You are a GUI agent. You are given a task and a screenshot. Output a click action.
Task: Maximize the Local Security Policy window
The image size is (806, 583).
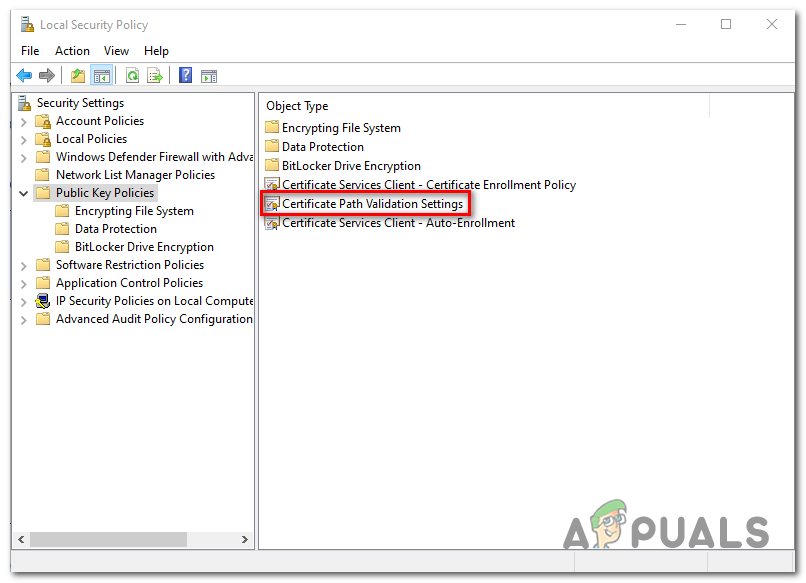click(x=726, y=24)
